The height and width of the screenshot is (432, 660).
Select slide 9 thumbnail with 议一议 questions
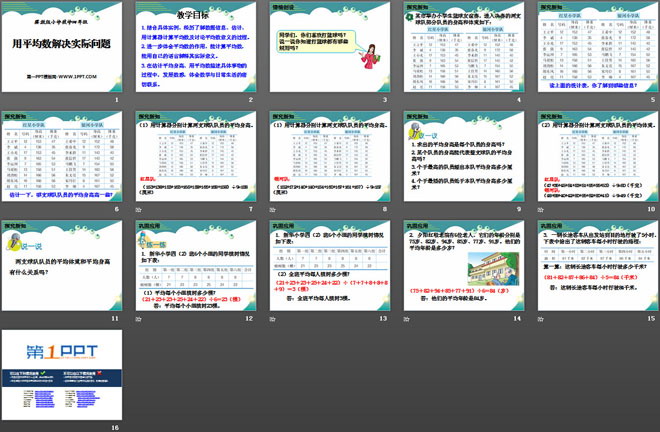click(x=464, y=156)
